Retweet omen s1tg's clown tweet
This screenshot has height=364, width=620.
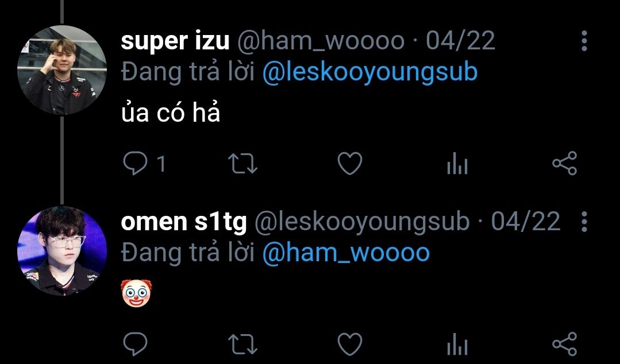(x=243, y=344)
